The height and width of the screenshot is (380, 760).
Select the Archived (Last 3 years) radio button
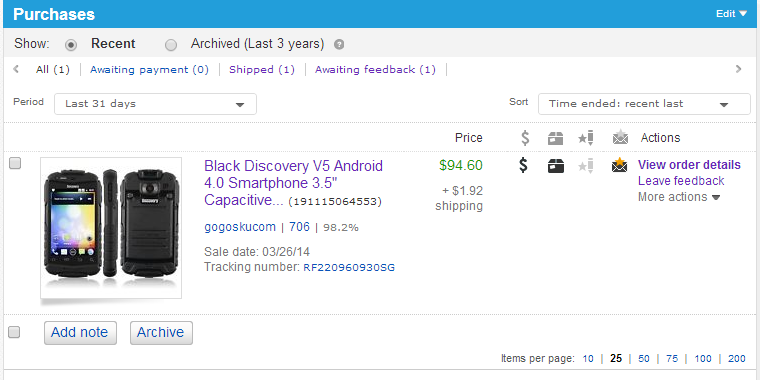click(171, 45)
